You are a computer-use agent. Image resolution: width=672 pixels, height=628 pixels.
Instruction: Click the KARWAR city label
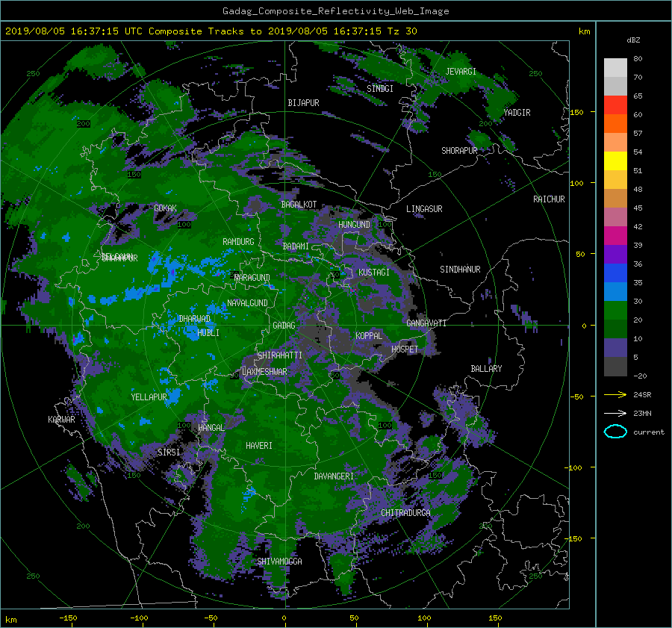[x=61, y=419]
